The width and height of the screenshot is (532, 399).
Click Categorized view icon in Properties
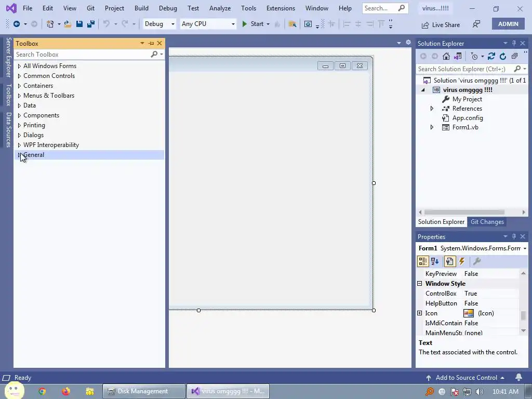pos(423,261)
